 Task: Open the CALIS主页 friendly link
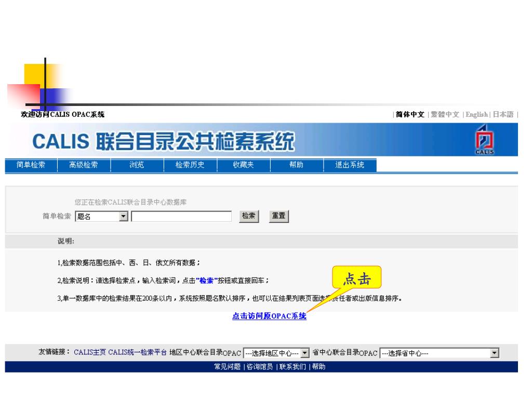90,353
